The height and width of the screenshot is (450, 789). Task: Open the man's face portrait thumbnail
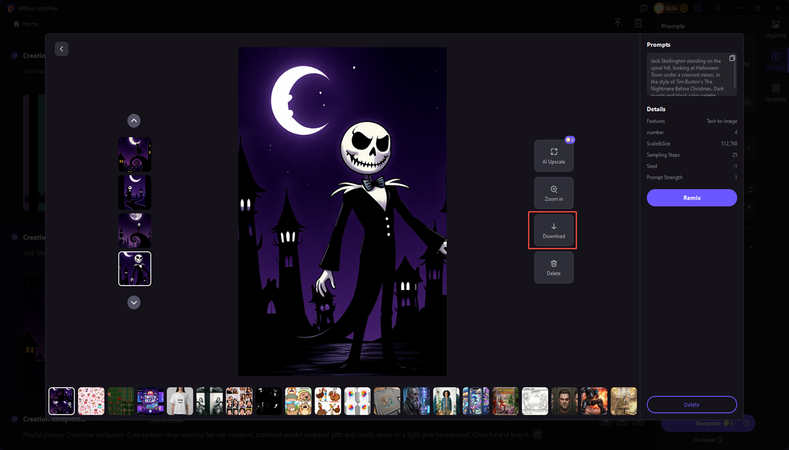565,401
